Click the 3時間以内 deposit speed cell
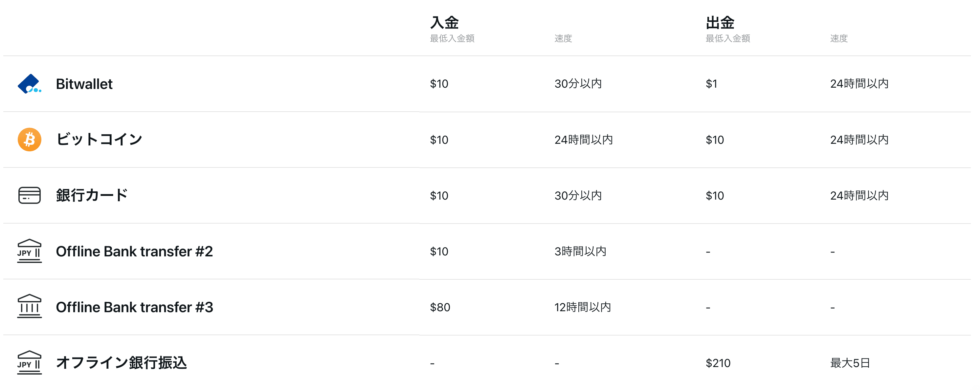Image resolution: width=980 pixels, height=390 pixels. [x=580, y=251]
